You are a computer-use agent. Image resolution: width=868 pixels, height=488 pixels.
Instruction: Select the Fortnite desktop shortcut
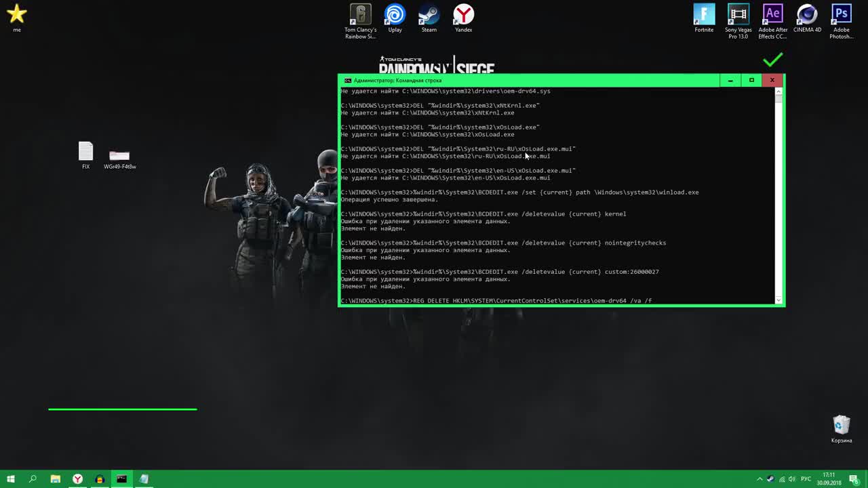tap(704, 18)
